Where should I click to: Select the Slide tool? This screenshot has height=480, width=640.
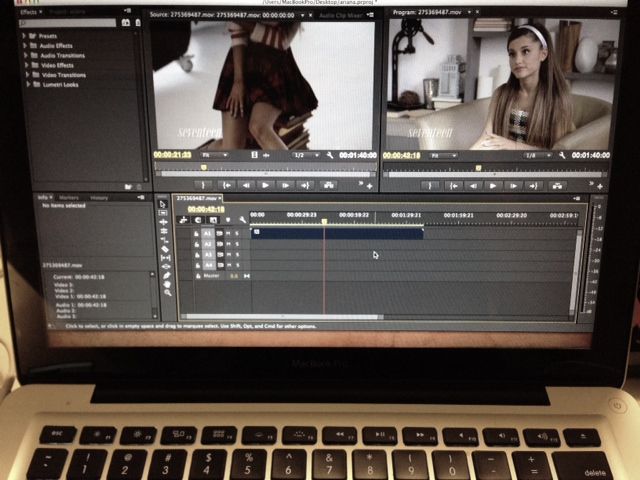(x=166, y=267)
